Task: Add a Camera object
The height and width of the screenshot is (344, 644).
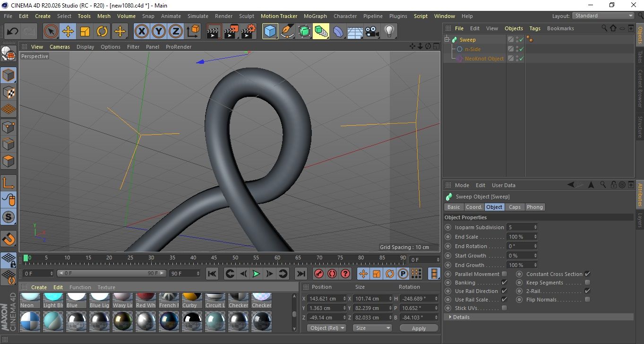Action: coord(372,32)
